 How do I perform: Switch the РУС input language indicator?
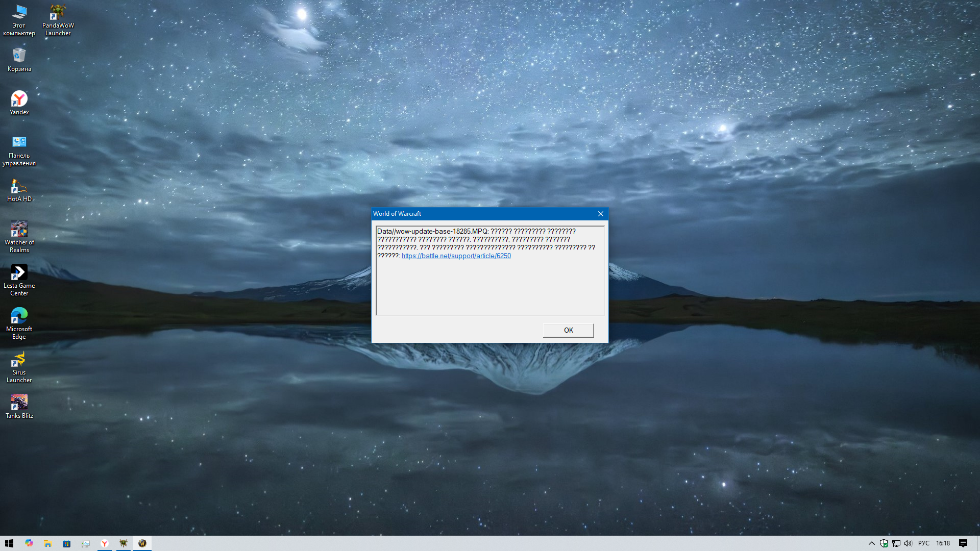pyautogui.click(x=923, y=543)
